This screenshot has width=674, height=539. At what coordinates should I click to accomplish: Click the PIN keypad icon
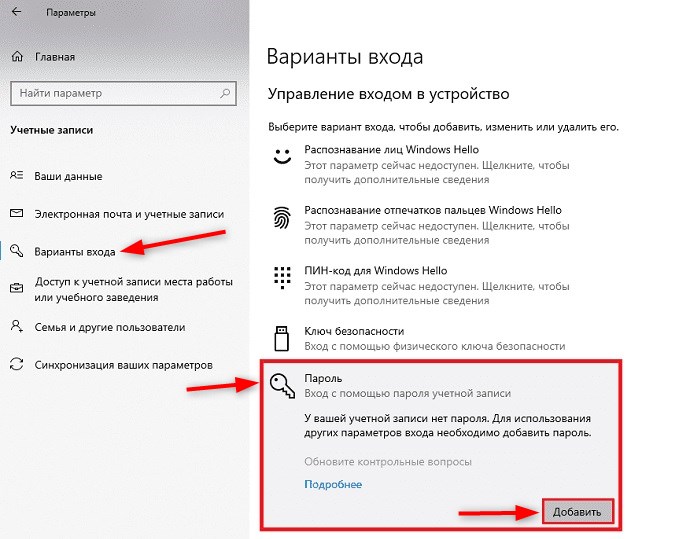(282, 278)
